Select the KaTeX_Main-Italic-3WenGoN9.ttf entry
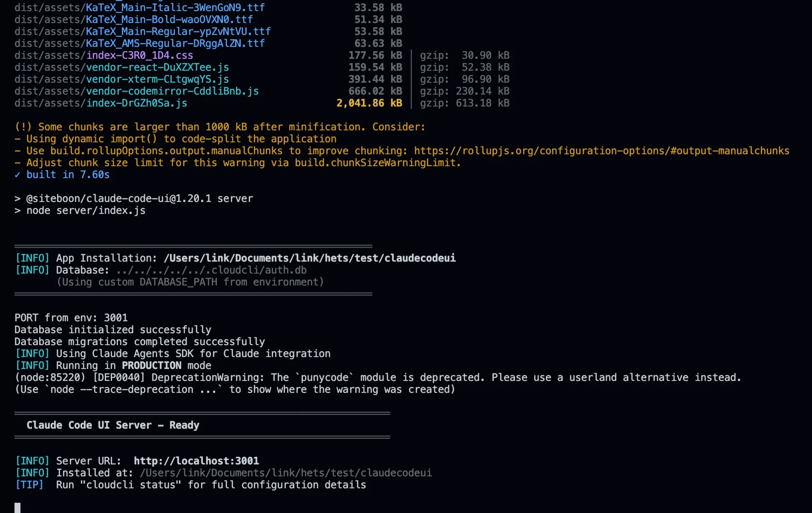812x513 pixels. click(174, 7)
